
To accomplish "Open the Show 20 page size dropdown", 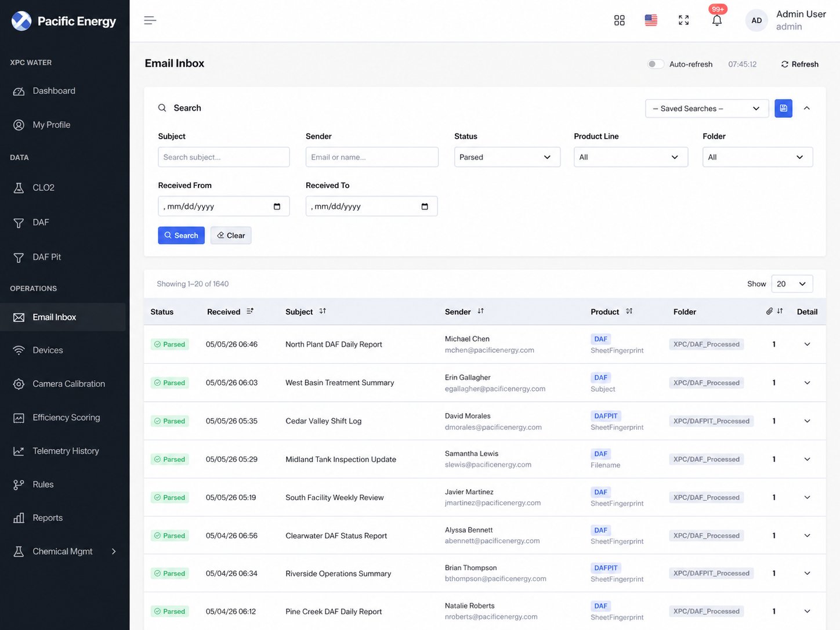I will pyautogui.click(x=792, y=284).
